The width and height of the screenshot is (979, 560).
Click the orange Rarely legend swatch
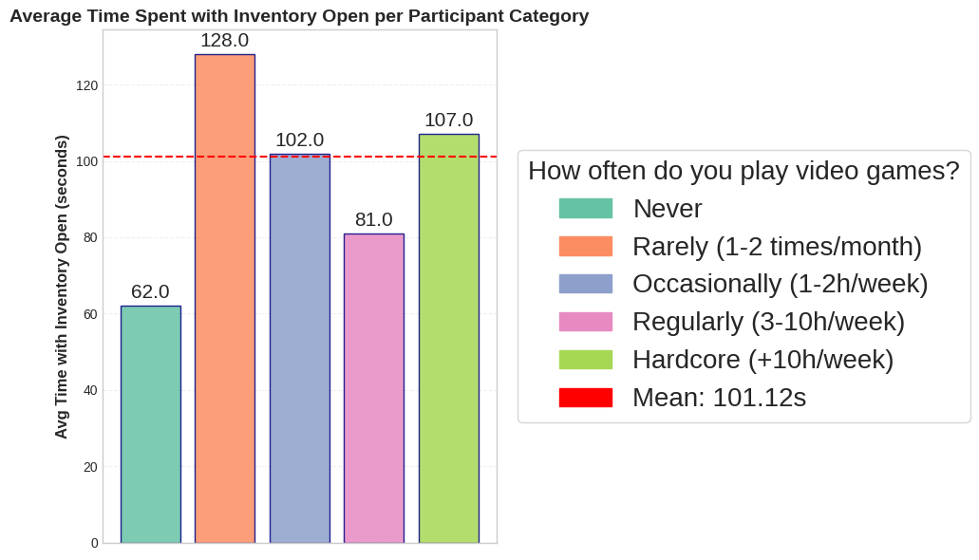point(585,246)
